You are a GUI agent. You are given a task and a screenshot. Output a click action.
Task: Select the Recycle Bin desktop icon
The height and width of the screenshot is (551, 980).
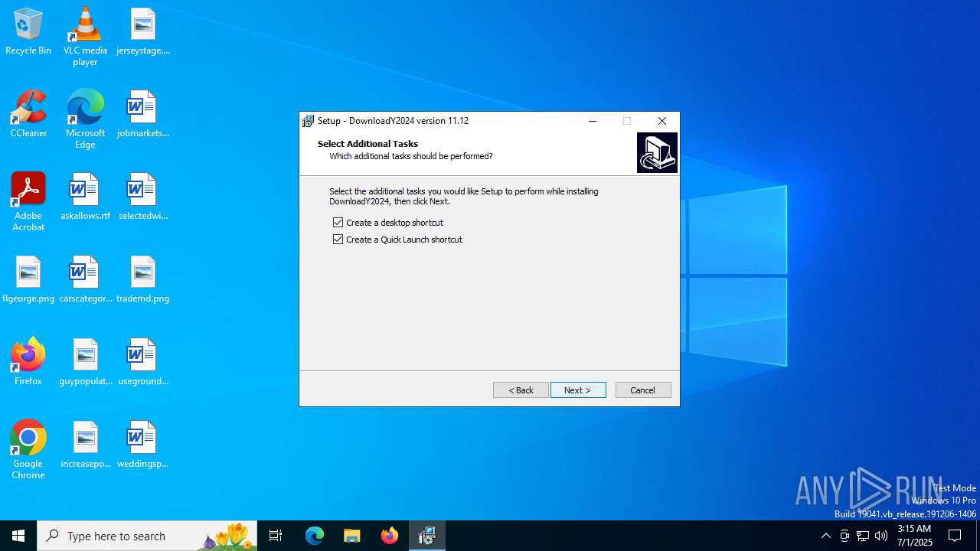tap(28, 32)
